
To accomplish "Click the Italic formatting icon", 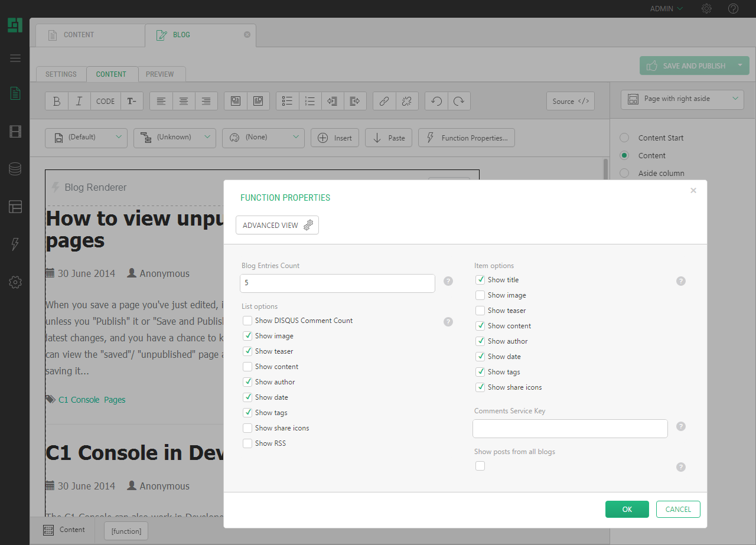I will tap(79, 101).
